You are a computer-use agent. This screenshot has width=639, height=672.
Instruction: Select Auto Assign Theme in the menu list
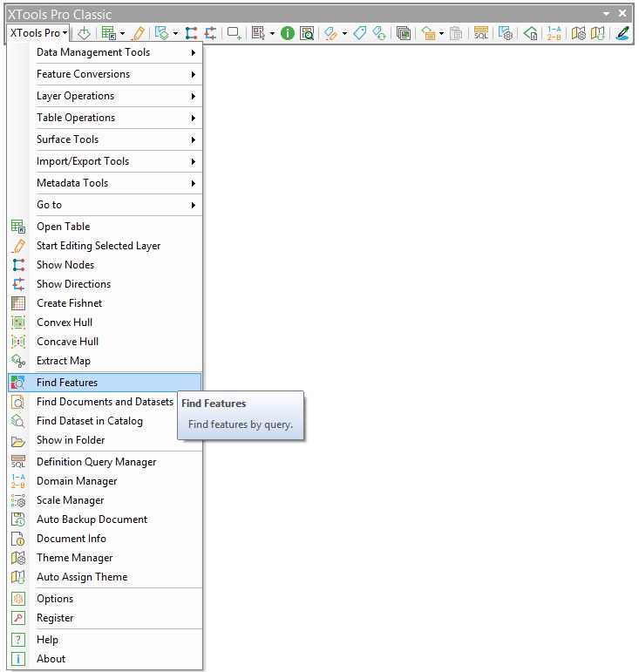click(x=105, y=577)
